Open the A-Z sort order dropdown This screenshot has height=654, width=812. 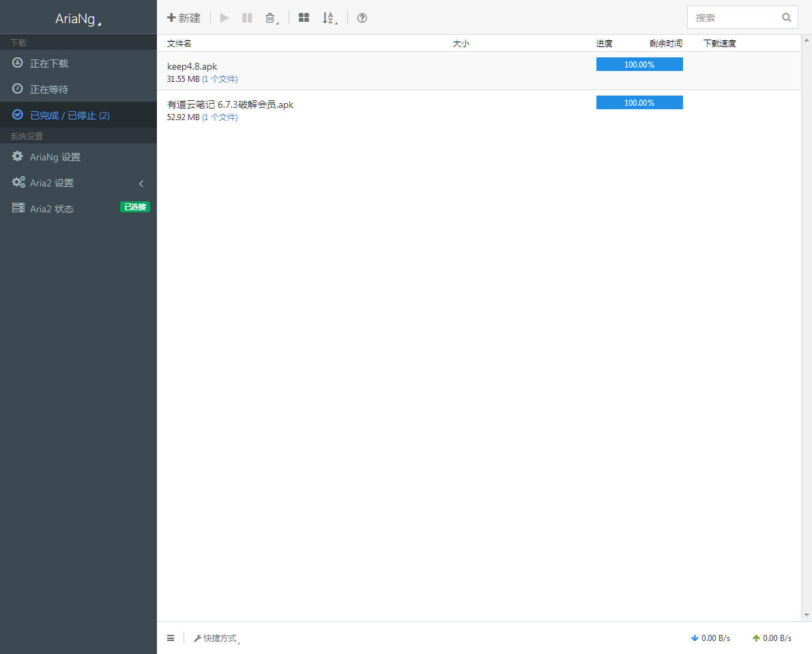(x=330, y=18)
